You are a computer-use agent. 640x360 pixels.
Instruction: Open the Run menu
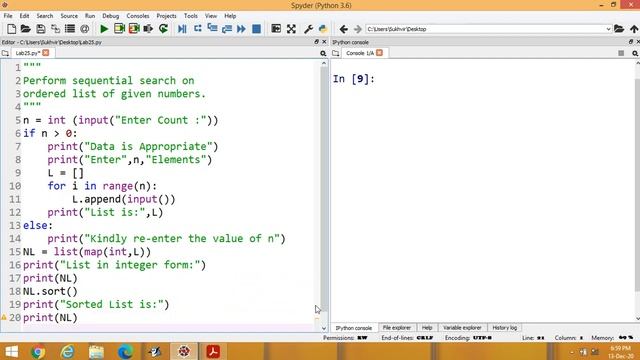90,16
